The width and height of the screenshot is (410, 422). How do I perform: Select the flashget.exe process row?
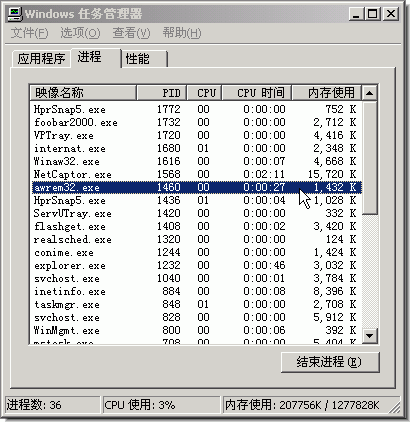(x=196, y=226)
